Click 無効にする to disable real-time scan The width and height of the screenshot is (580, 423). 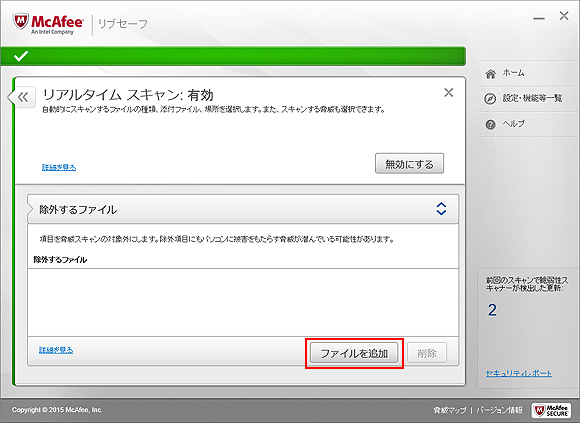tap(409, 164)
